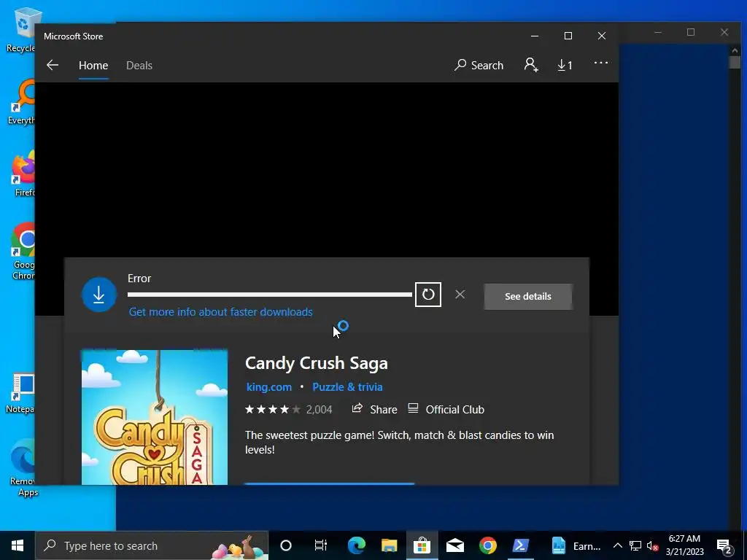Select the Notepad desktop shortcut
This screenshot has height=560, width=747.
coord(21,392)
